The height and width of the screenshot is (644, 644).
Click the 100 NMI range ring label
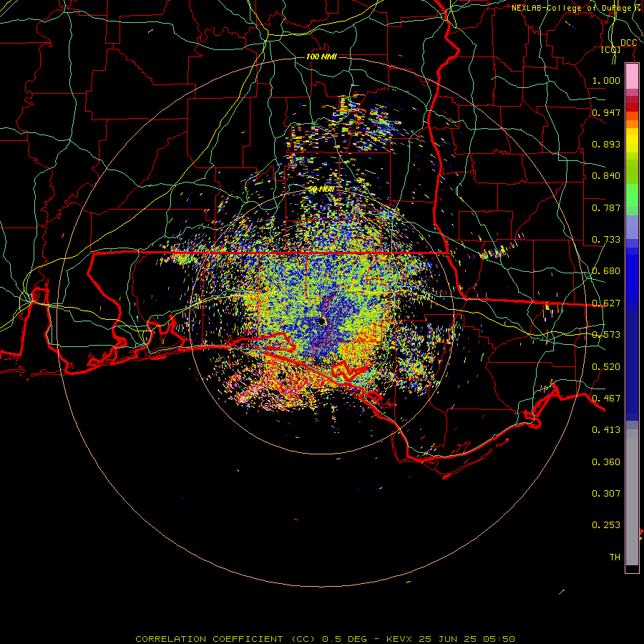pyautogui.click(x=321, y=57)
